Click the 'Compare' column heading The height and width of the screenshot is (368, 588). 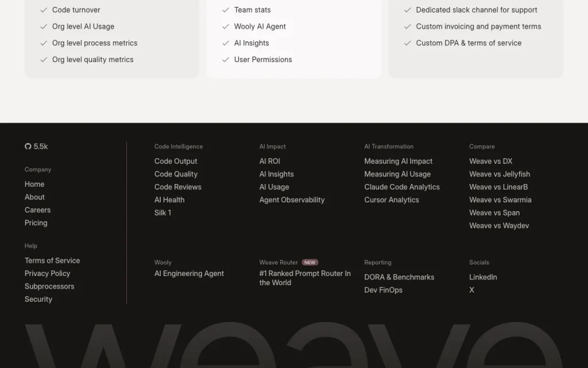(x=482, y=147)
